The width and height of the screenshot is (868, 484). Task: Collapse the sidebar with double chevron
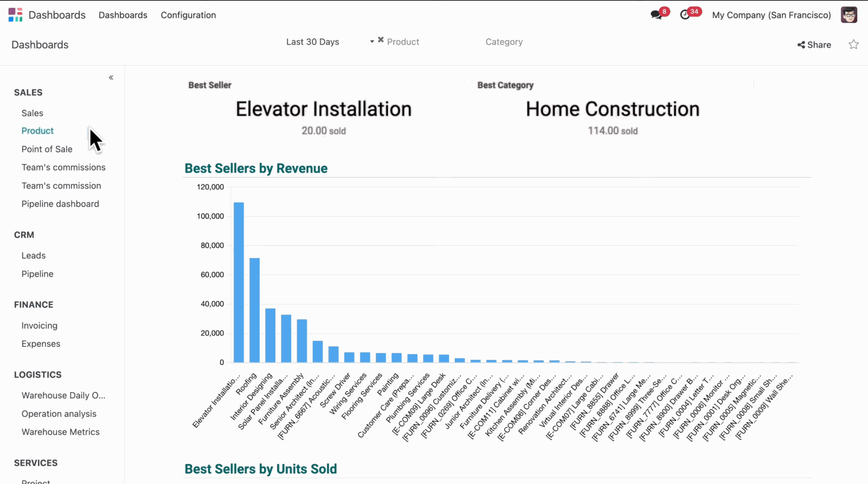click(x=111, y=77)
